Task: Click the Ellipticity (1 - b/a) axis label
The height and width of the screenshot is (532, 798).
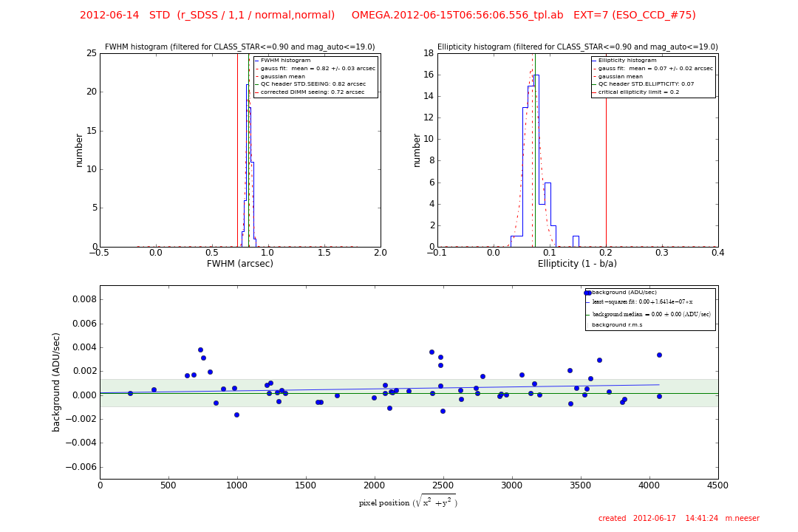Action: click(577, 264)
